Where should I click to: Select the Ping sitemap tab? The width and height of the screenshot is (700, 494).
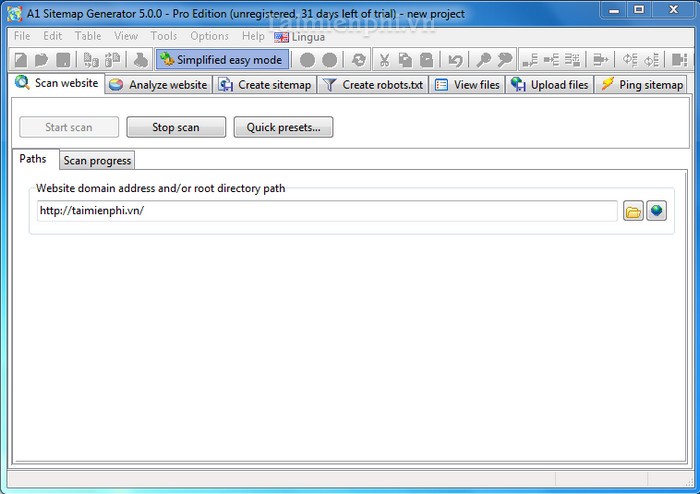pos(641,85)
